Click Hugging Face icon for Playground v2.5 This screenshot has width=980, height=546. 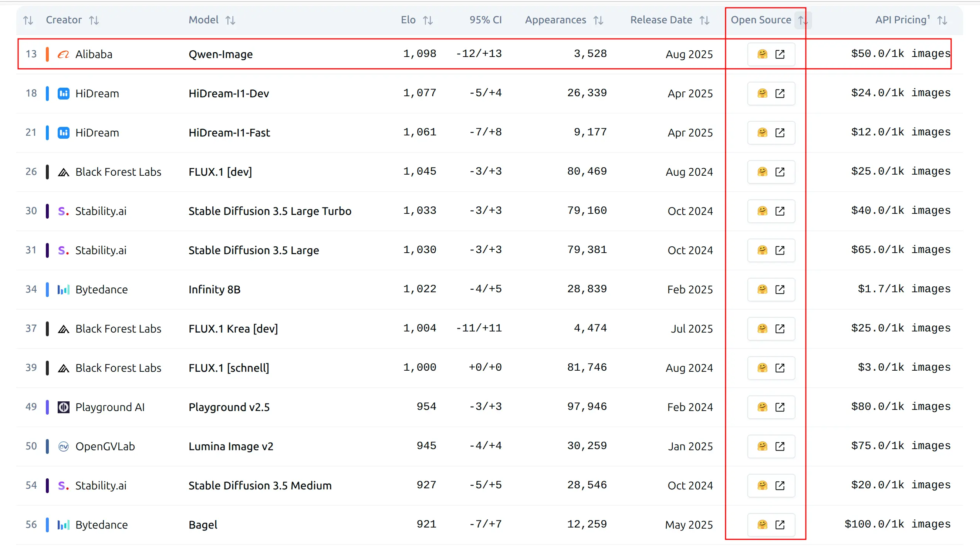coord(762,407)
